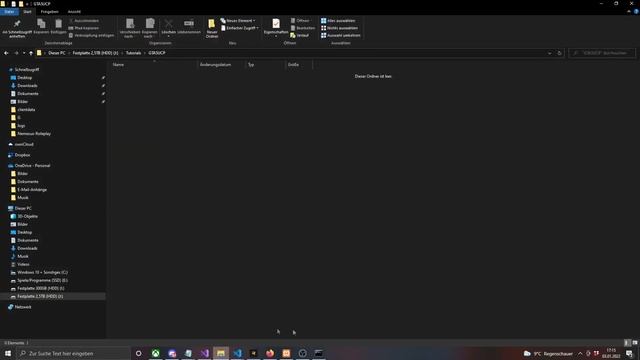Click the Verlauf ribbon button
This screenshot has height=360, width=640.
[300, 35]
